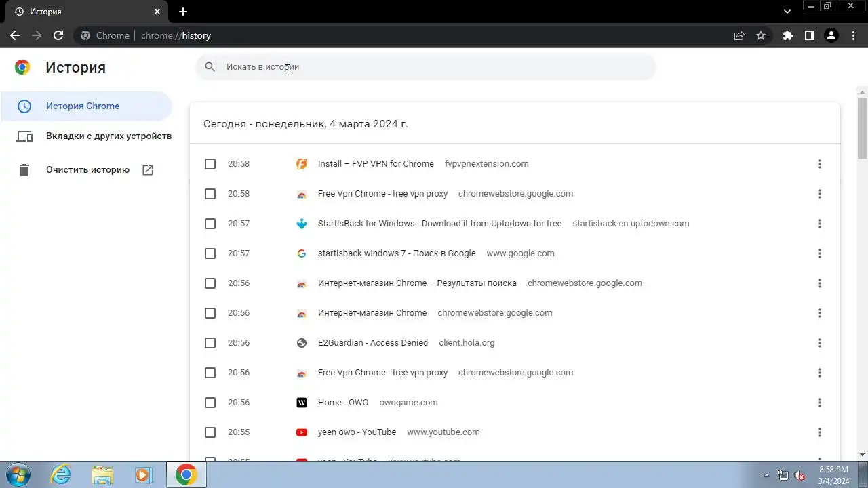Open actions menu for Результаты поиска entry
The height and width of the screenshot is (488, 868).
coord(819,283)
